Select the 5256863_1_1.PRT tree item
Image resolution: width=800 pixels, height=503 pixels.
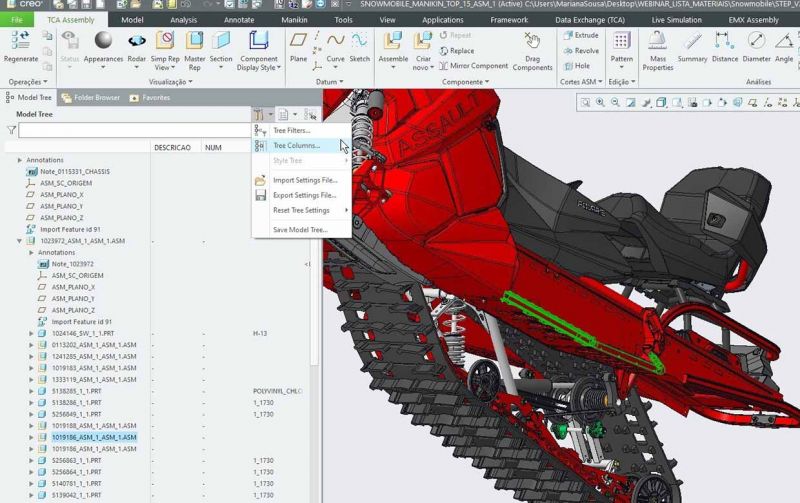point(77,461)
